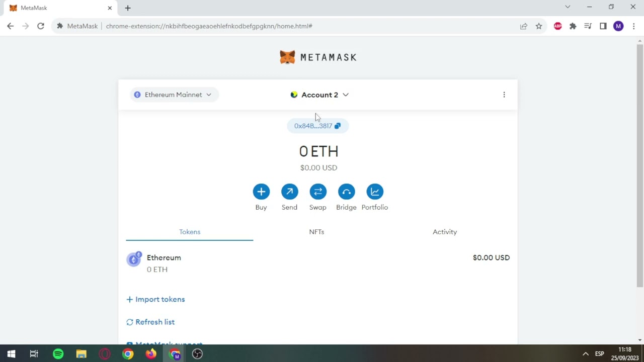Switch to the Tokens tab
The width and height of the screenshot is (644, 362).
pos(190,232)
